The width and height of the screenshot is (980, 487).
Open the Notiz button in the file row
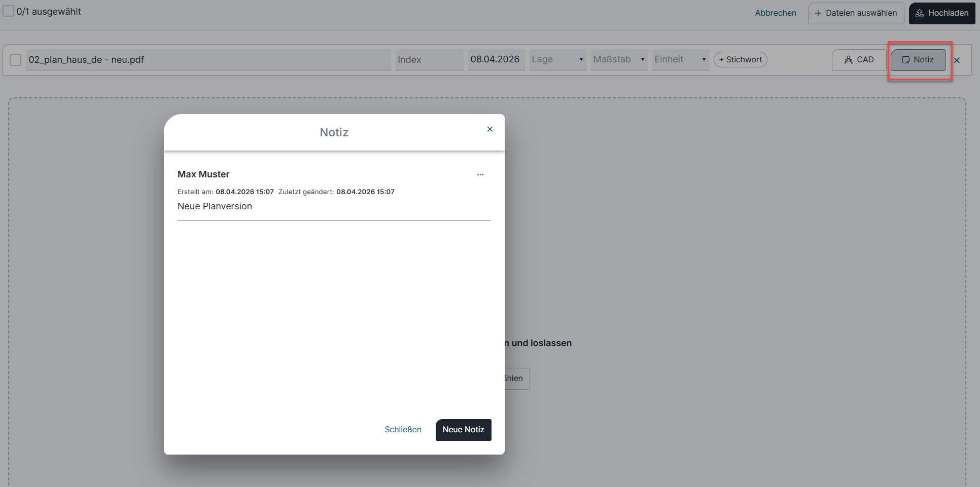(918, 60)
